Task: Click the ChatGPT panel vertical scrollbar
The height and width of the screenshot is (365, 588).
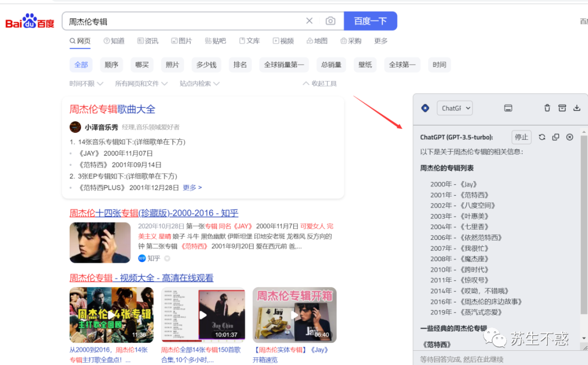Action: [584, 225]
